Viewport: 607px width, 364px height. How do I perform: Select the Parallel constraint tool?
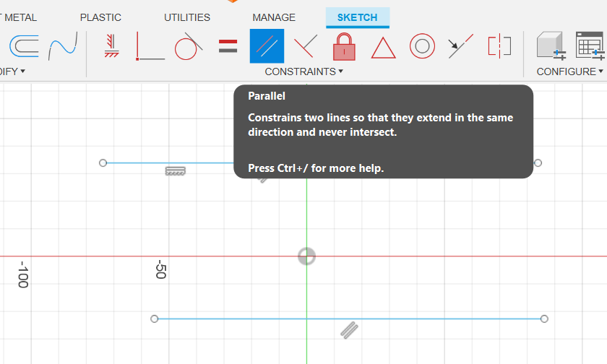pos(267,46)
